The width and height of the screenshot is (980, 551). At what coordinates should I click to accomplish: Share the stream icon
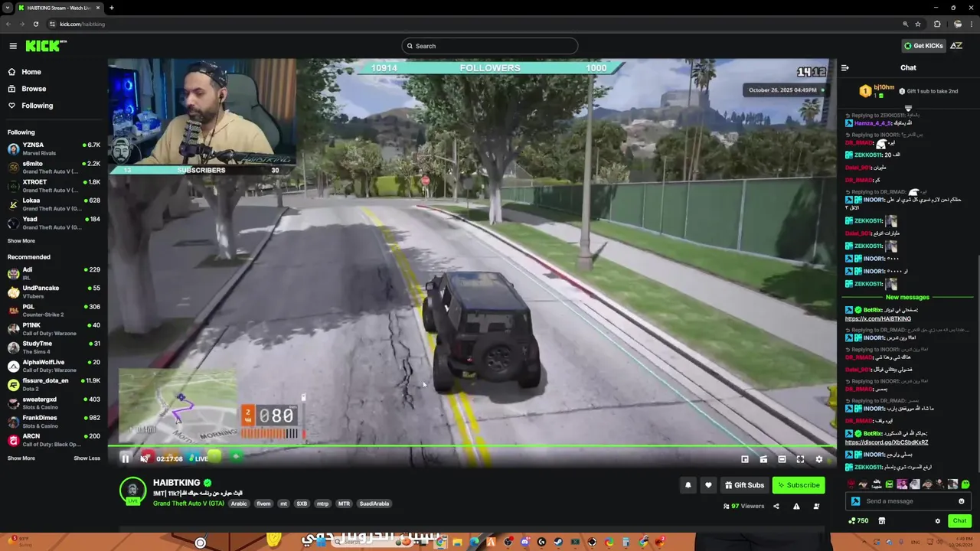tap(776, 506)
